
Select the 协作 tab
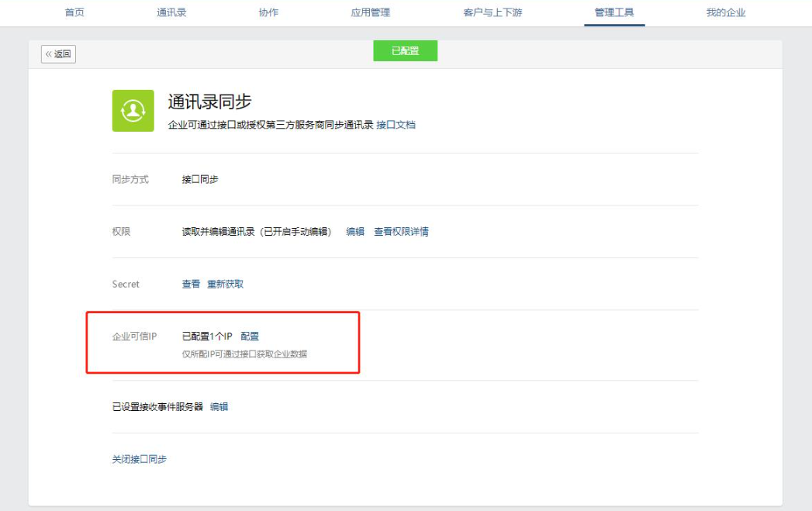tap(268, 13)
